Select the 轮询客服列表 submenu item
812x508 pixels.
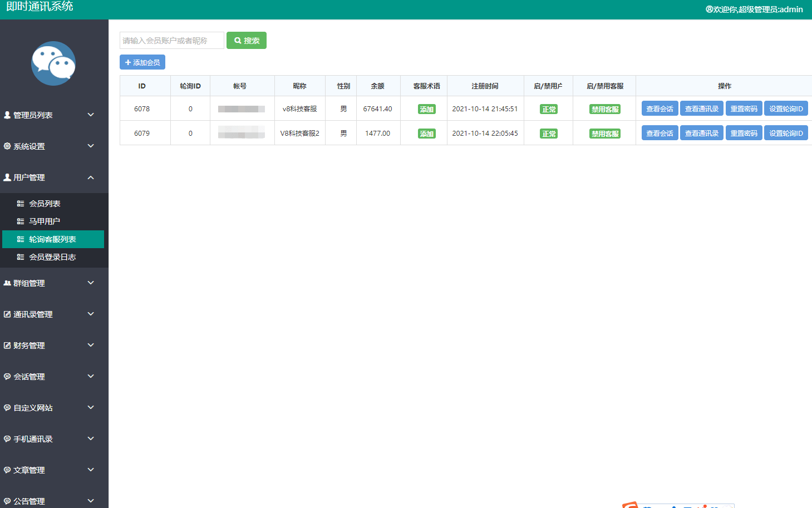click(x=53, y=239)
